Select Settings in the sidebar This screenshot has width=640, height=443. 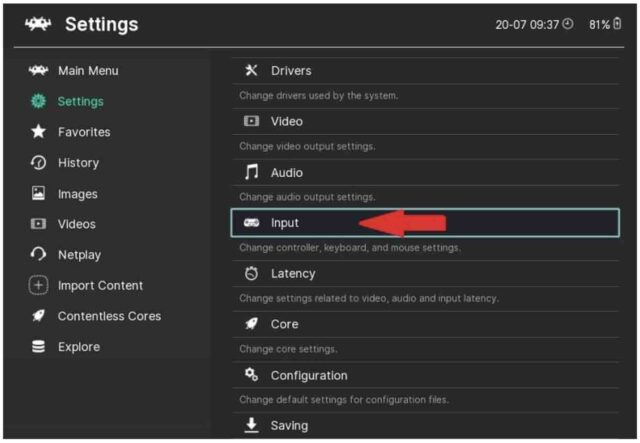coord(80,101)
